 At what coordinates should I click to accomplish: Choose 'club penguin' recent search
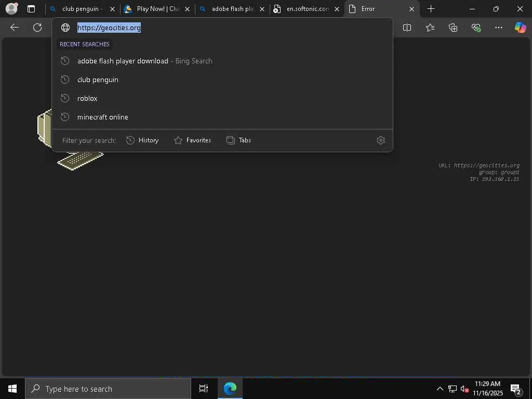coord(222,79)
